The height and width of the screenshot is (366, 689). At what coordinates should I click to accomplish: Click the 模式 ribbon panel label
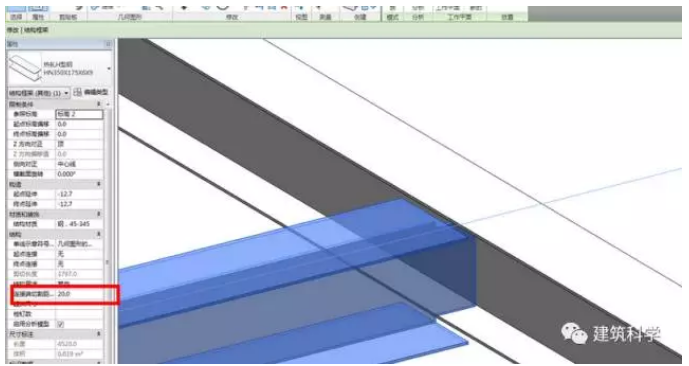pyautogui.click(x=392, y=17)
